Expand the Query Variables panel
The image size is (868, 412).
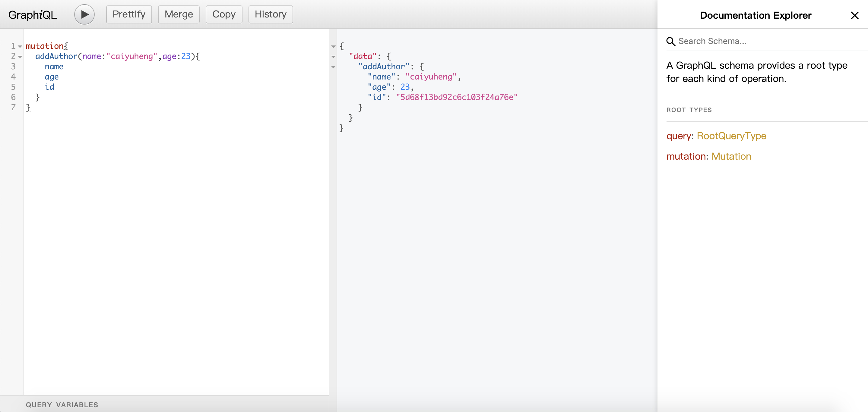tap(62, 404)
